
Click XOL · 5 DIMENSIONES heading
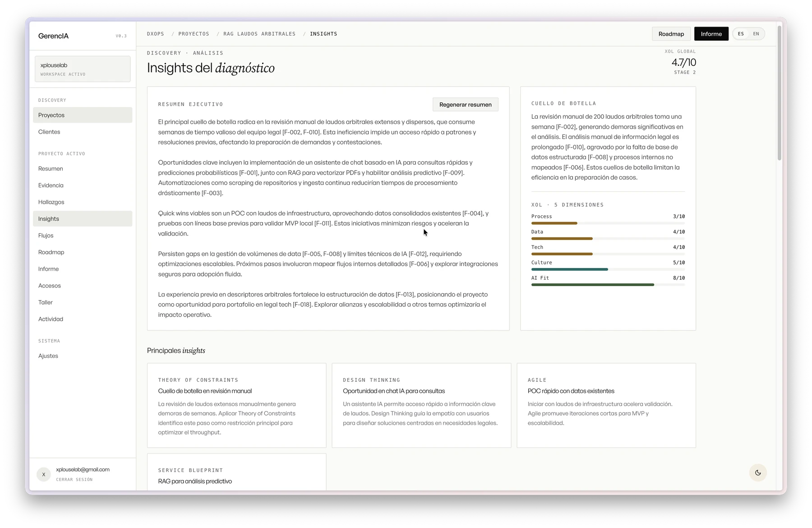click(x=567, y=205)
